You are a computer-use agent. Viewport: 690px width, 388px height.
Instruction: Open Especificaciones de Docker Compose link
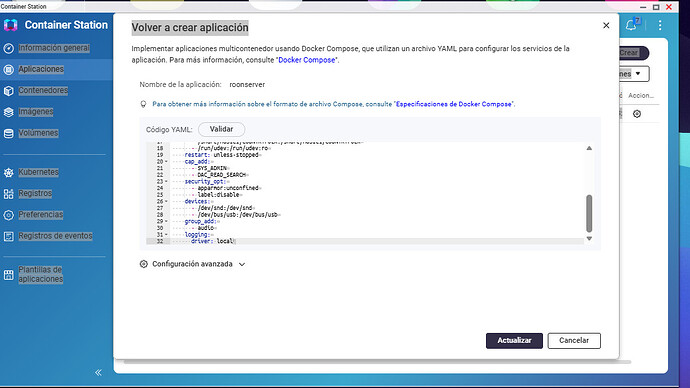(x=454, y=104)
